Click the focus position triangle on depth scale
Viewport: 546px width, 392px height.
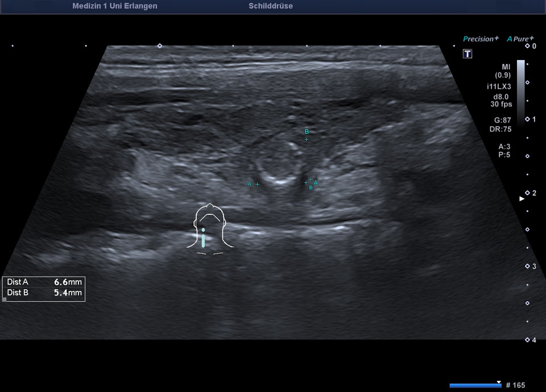pyautogui.click(x=522, y=199)
